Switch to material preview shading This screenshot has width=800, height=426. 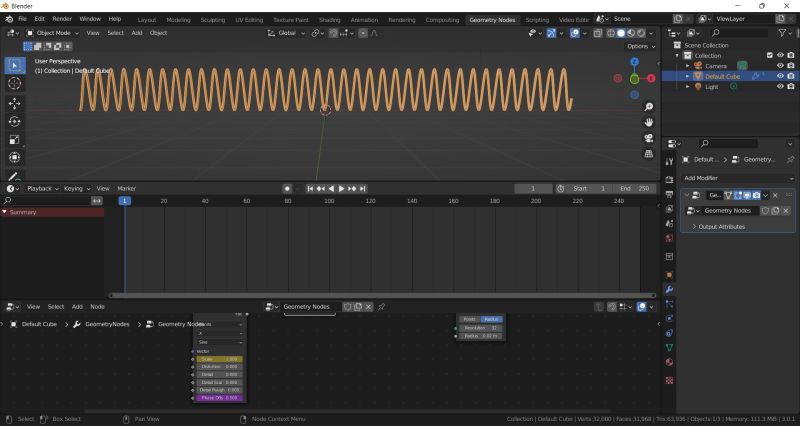tap(631, 33)
